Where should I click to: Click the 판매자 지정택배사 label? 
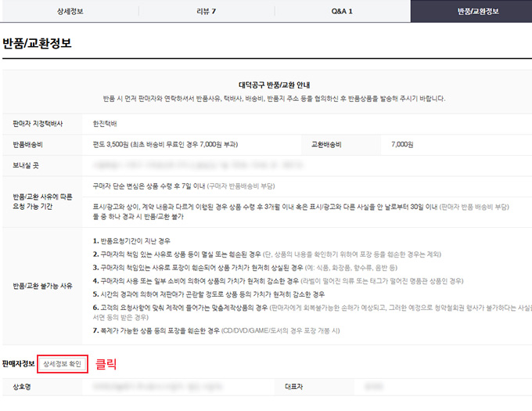point(38,124)
